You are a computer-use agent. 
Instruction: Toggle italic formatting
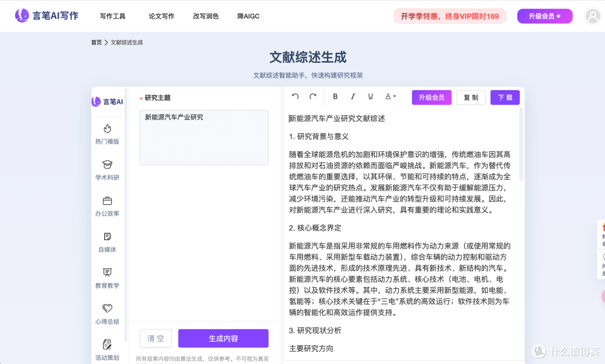353,96
